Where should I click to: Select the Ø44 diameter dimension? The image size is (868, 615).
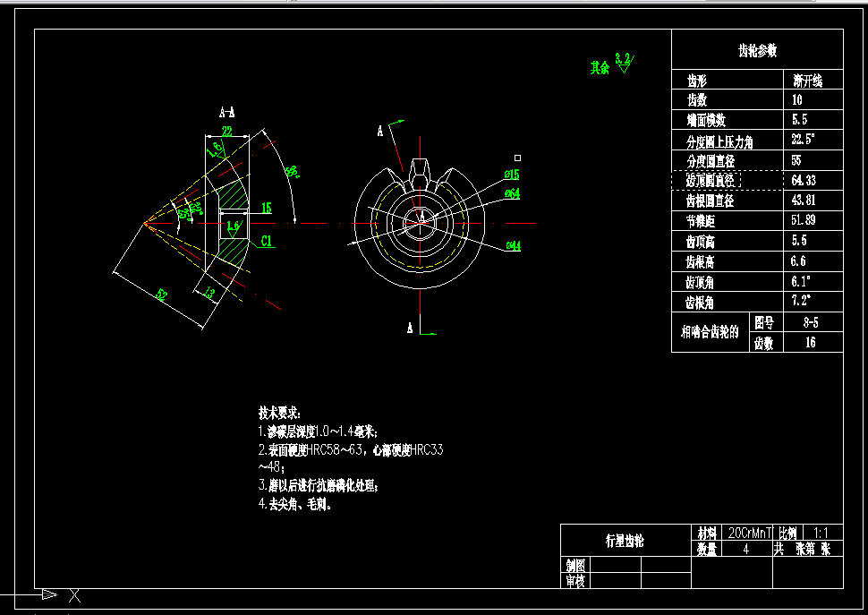pyautogui.click(x=513, y=246)
